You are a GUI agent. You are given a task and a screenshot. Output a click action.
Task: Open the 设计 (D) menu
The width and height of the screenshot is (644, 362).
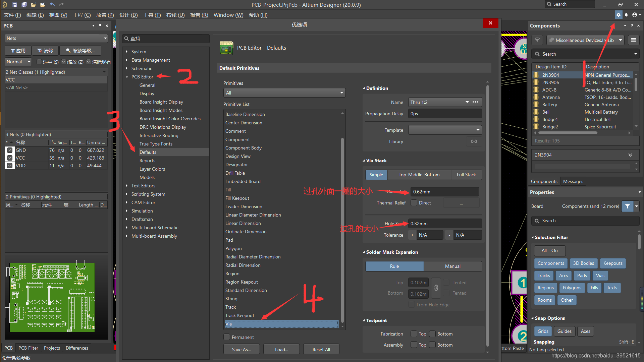[x=128, y=15]
